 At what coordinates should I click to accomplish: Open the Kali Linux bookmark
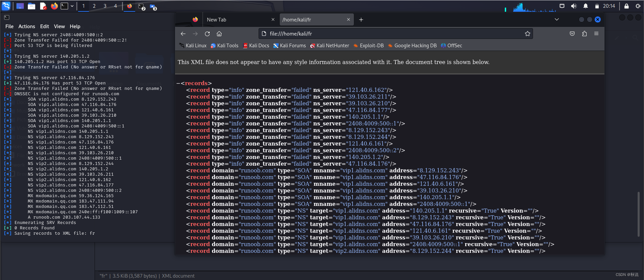pos(193,46)
